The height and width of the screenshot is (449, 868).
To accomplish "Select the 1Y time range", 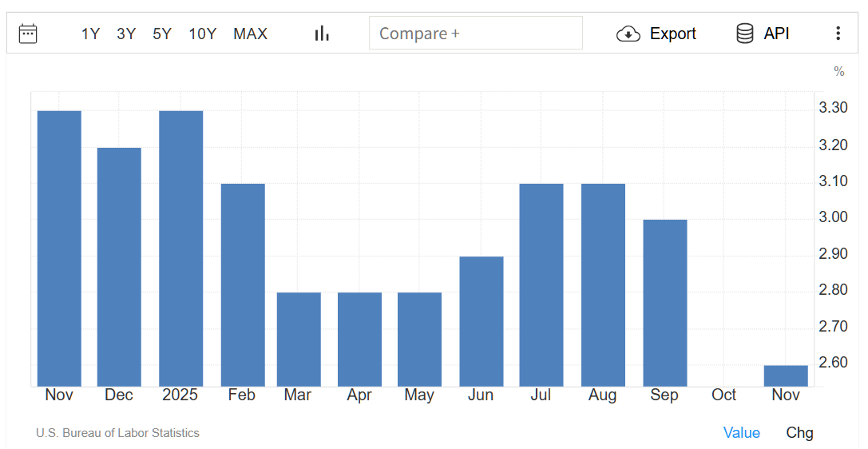I will [x=90, y=34].
